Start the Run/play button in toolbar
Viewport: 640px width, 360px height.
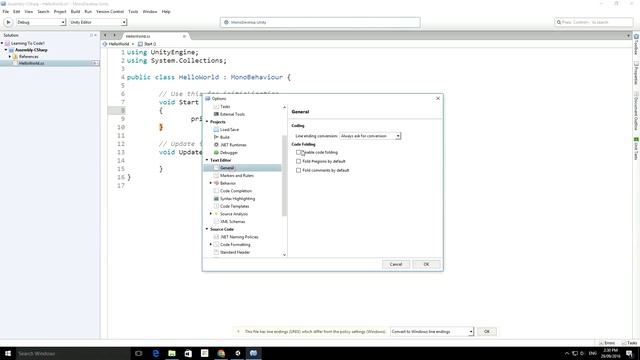[x=8, y=22]
